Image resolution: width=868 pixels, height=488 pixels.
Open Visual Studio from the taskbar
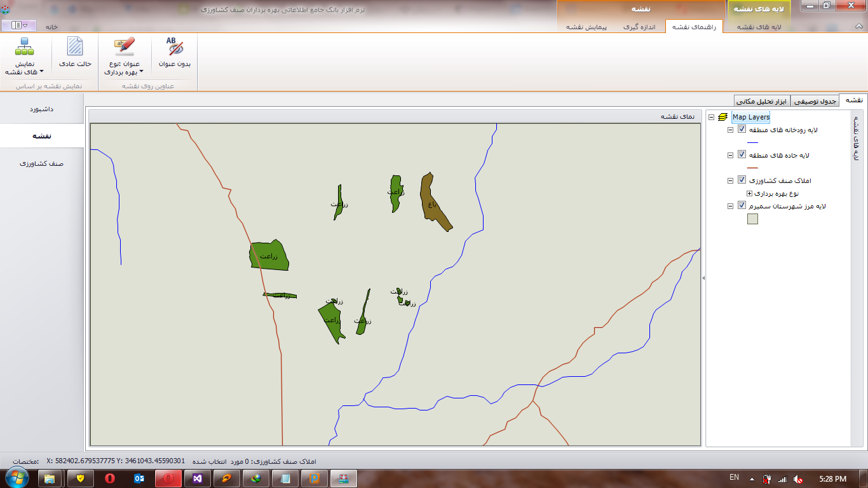tap(198, 478)
